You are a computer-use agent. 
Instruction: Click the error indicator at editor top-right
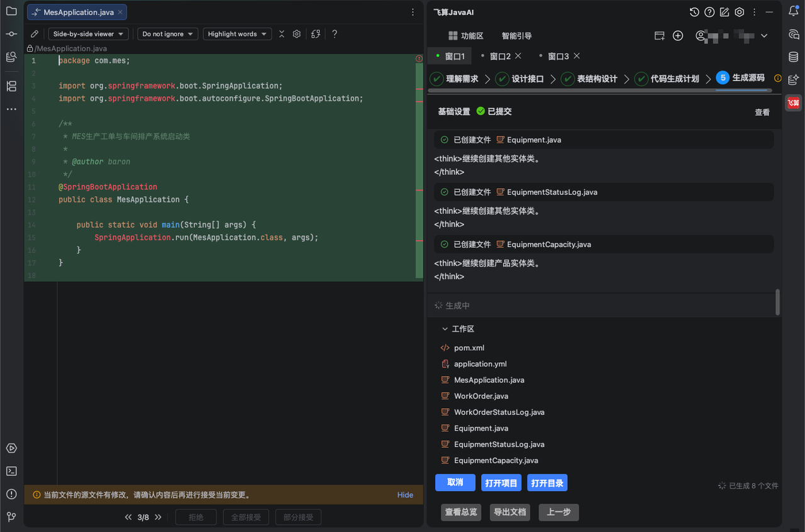419,58
